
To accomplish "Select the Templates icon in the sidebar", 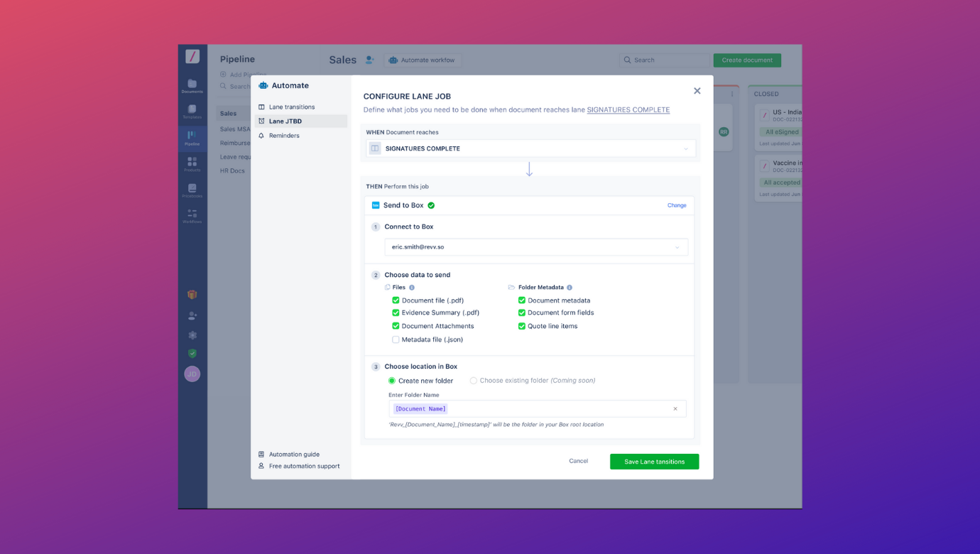I will pos(192,110).
